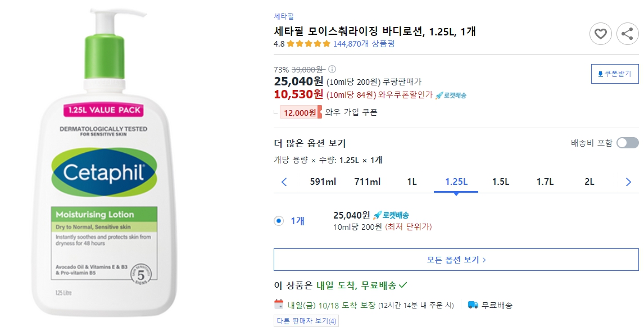
Task: Select the 1.5L size tab
Action: click(500, 182)
